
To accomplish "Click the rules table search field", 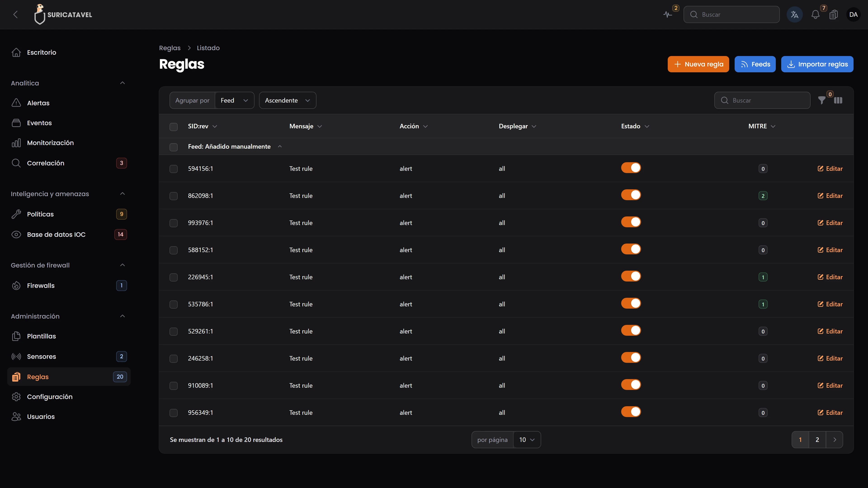I will pos(762,100).
